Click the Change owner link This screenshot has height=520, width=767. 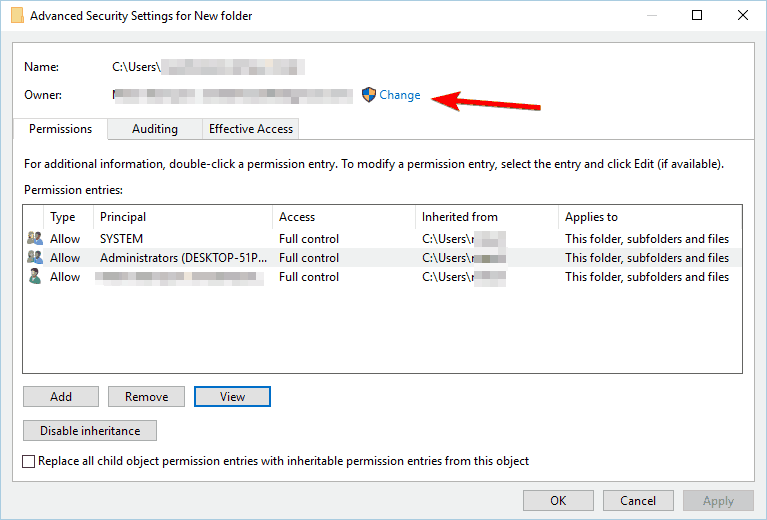click(x=400, y=95)
